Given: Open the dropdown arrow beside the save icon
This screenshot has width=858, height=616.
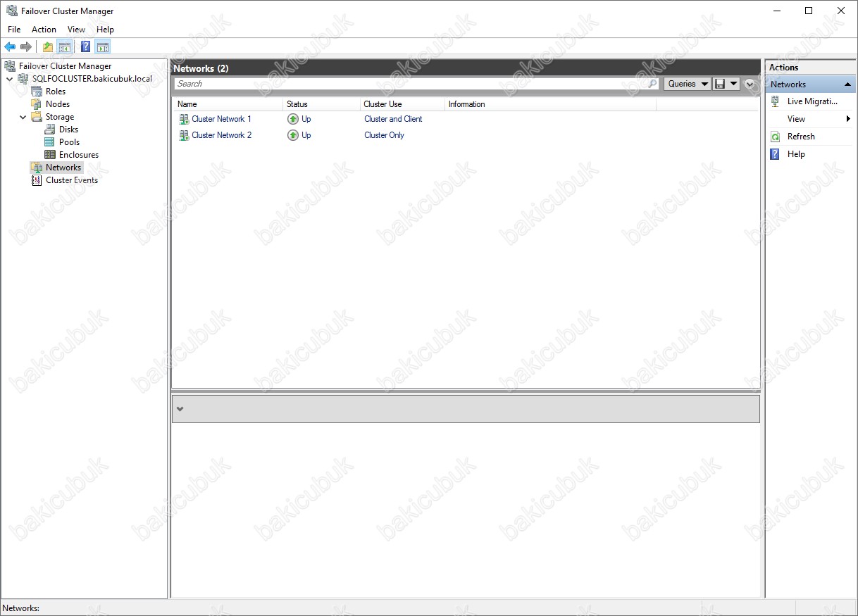Looking at the screenshot, I should (733, 84).
